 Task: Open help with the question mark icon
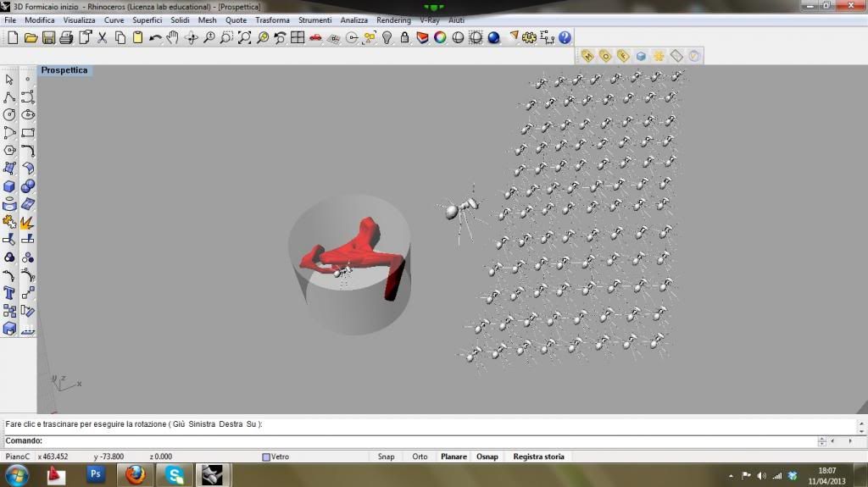point(565,37)
